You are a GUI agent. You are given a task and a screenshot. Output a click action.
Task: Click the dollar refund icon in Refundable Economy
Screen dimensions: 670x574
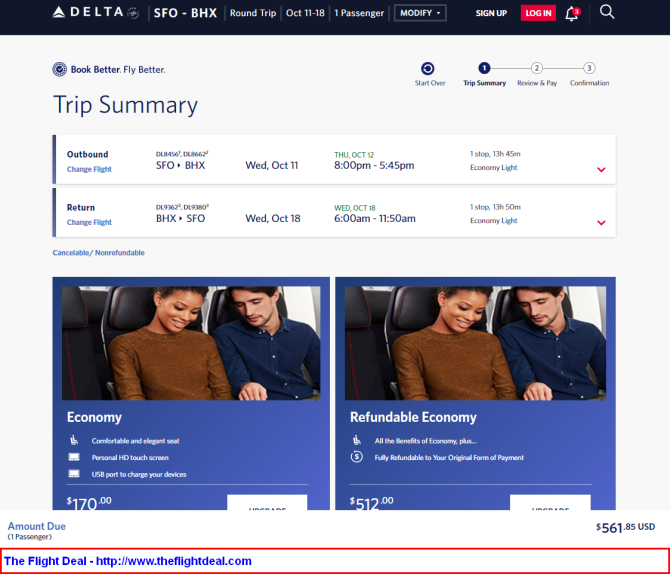357,457
